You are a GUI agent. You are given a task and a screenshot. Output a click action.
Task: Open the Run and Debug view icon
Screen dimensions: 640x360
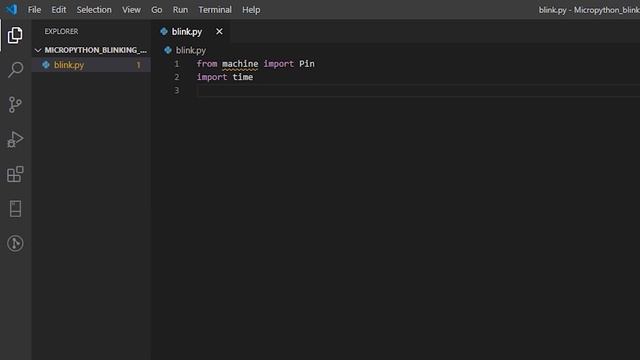[15, 139]
